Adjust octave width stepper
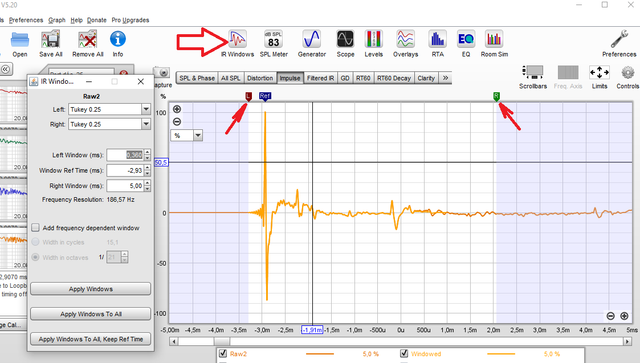This screenshot has height=363, width=640. click(124, 257)
